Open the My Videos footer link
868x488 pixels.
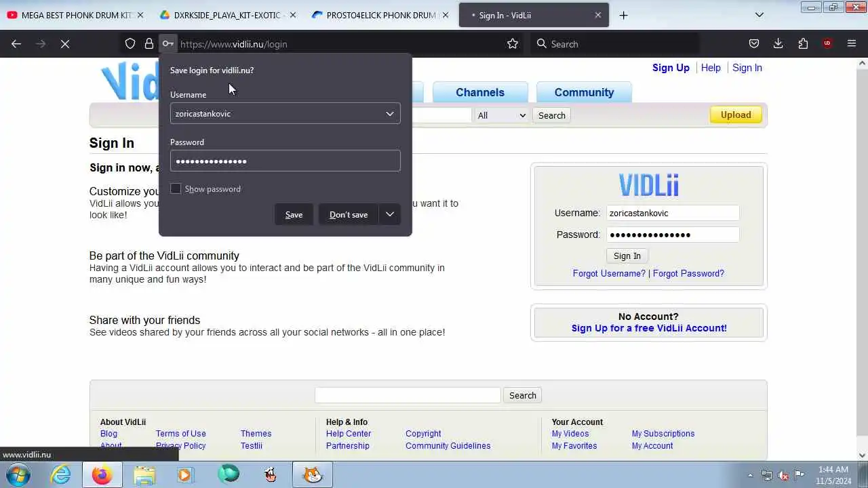(x=570, y=434)
